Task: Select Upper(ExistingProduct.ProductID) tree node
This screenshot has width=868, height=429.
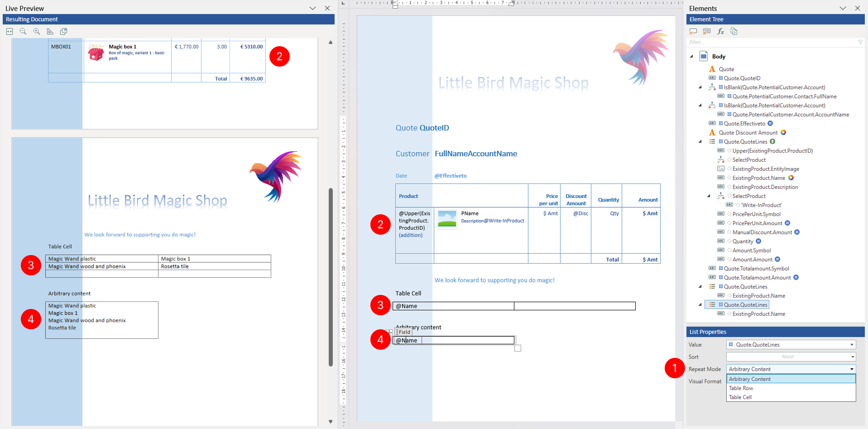Action: (x=772, y=150)
